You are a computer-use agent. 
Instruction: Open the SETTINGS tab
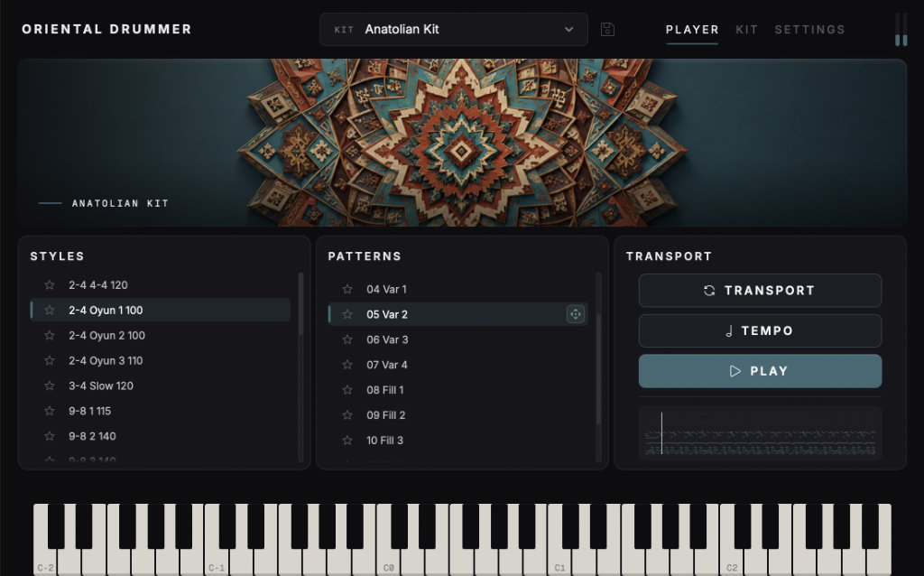(x=809, y=30)
